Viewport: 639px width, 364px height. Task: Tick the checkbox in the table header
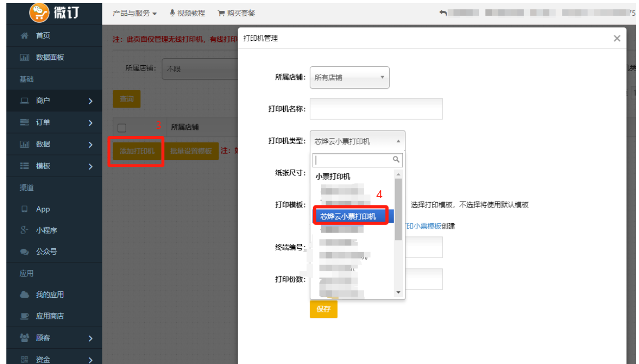coord(122,128)
